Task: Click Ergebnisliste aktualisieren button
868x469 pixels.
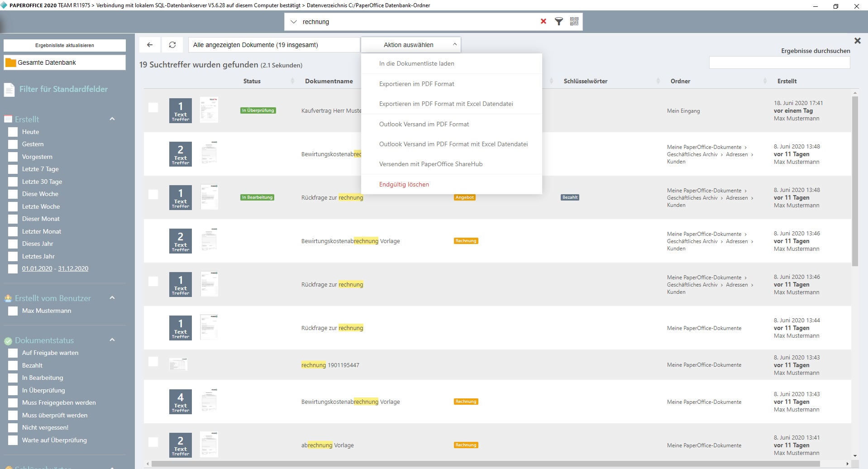Action: click(x=65, y=45)
